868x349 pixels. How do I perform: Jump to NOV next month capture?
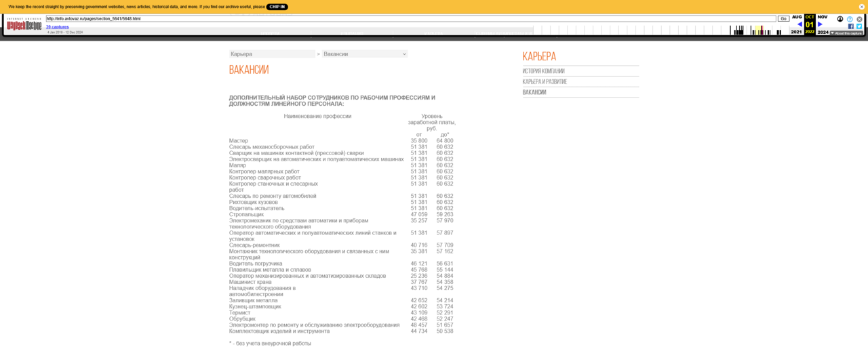(823, 17)
